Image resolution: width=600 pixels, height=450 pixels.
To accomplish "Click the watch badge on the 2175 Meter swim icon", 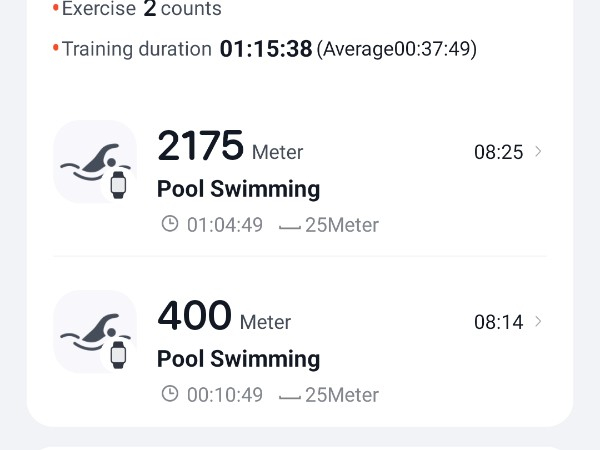I will 119,184.
